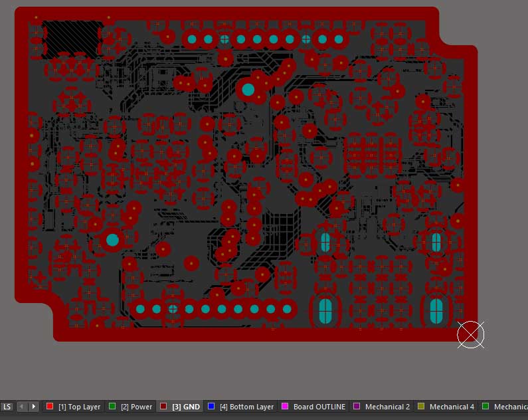This screenshot has width=528, height=420.
Task: Click the red Top Layer color swatch
Action: click(50, 406)
